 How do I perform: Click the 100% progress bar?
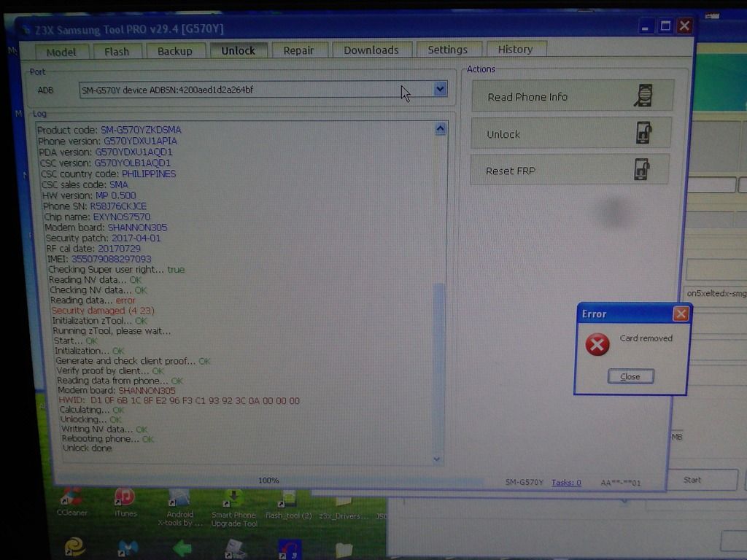click(x=269, y=481)
